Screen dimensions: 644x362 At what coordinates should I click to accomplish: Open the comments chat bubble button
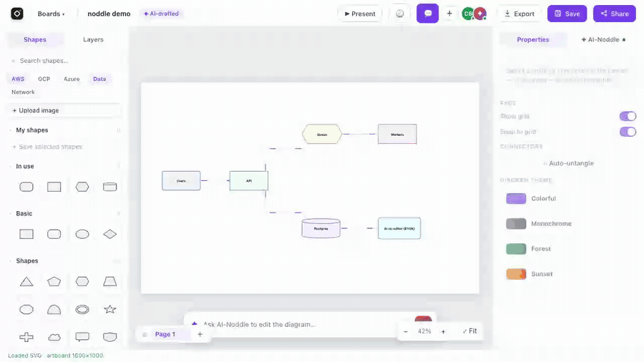click(428, 14)
